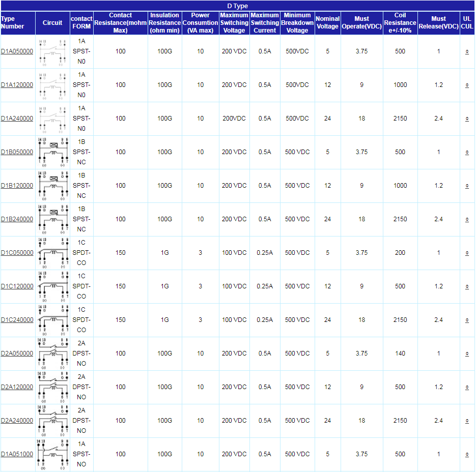Click the D1B050000 circuit diagram image
This screenshot has width=476, height=472.
pos(52,153)
